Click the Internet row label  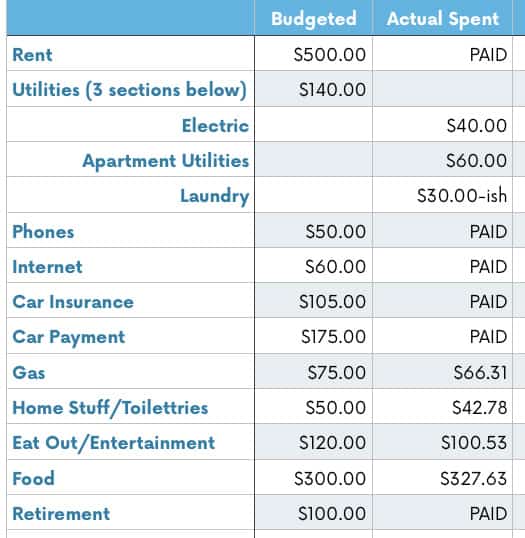tap(47, 267)
